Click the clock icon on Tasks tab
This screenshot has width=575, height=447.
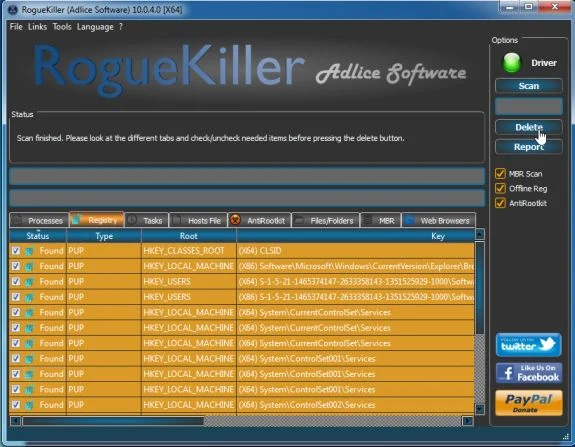tap(132, 220)
